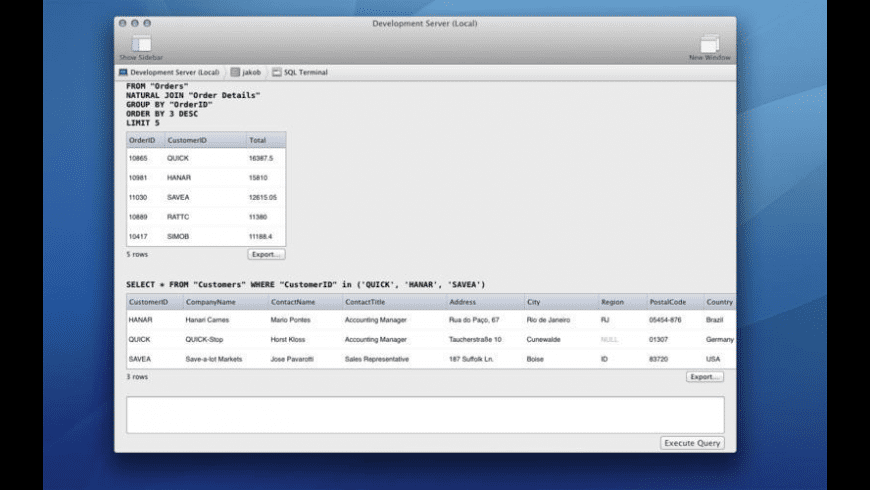Select the order row 10865 QUICK
This screenshot has width=870, height=490.
[205, 158]
